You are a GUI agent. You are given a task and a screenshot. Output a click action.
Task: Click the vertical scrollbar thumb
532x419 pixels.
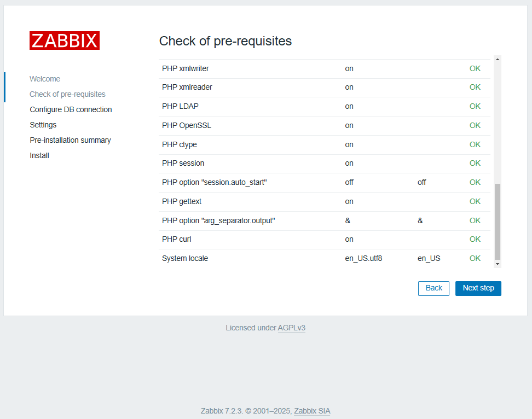(498, 222)
